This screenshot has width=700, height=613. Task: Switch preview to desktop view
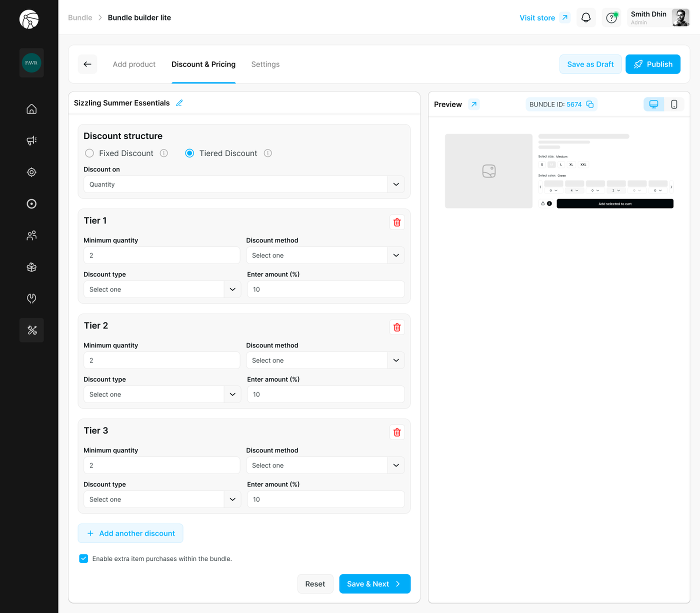(653, 104)
